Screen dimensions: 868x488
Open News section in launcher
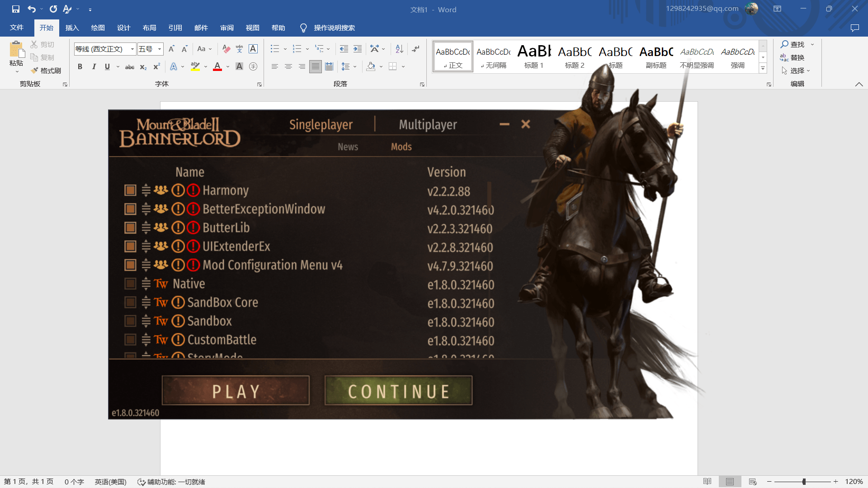coord(348,147)
